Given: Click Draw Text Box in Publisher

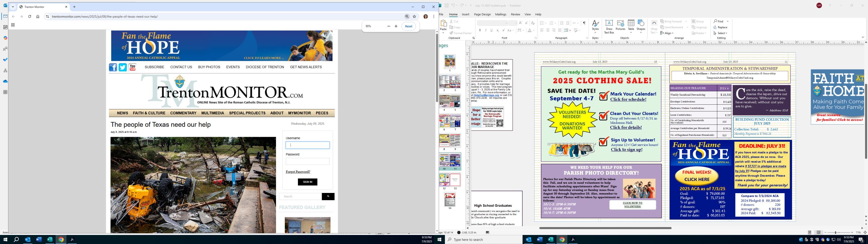Looking at the screenshot, I should click(609, 27).
